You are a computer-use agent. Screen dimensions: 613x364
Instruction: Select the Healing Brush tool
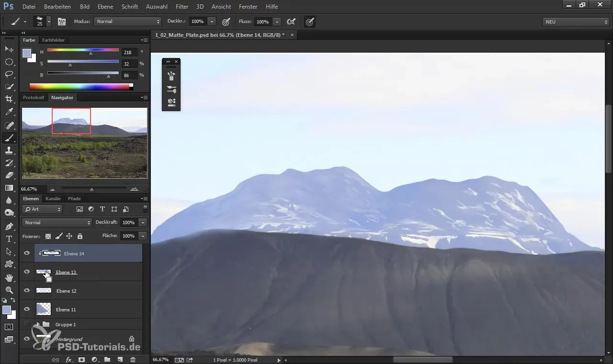[x=9, y=125]
